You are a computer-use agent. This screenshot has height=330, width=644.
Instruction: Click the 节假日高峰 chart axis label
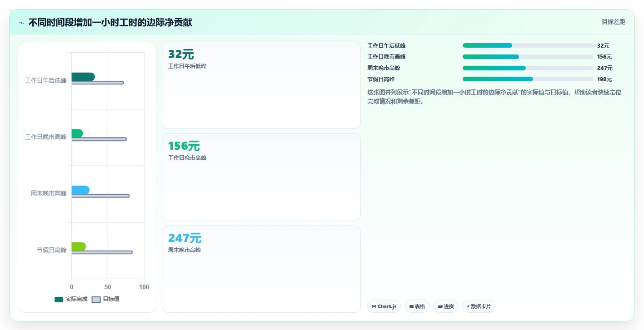click(x=52, y=250)
